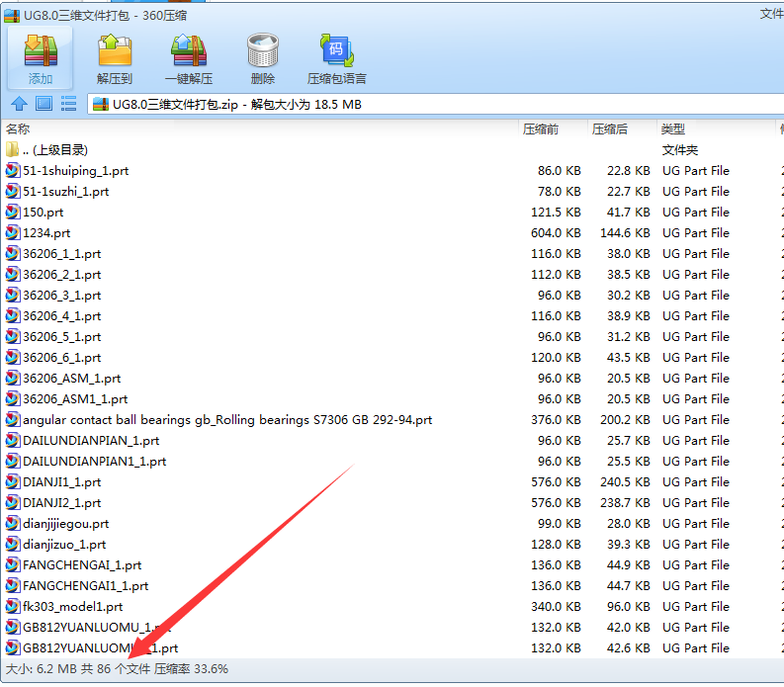Viewport: 784px width, 687px height.
Task: Click the 240.5 KB compressed size value
Action: 625,481
